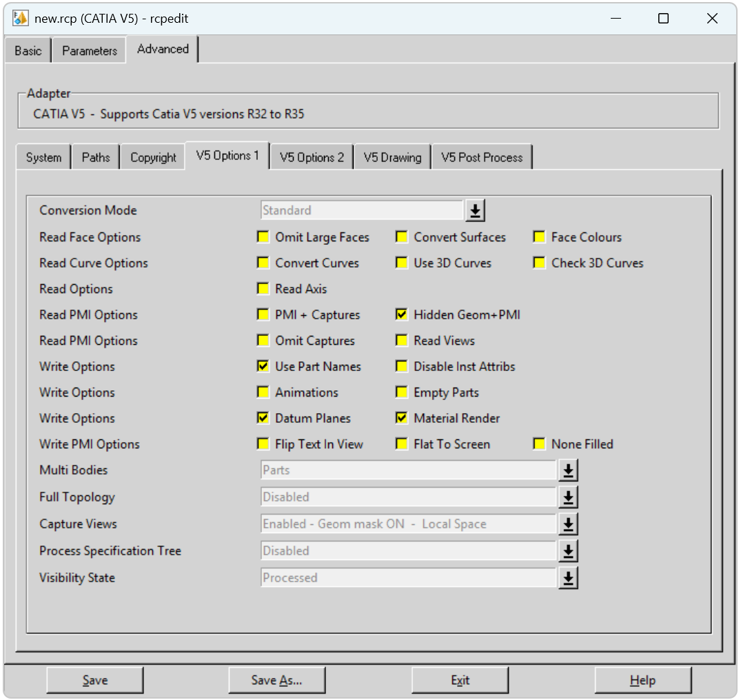Select the V5 Options 1 sub-tab
741x700 pixels.
click(227, 156)
